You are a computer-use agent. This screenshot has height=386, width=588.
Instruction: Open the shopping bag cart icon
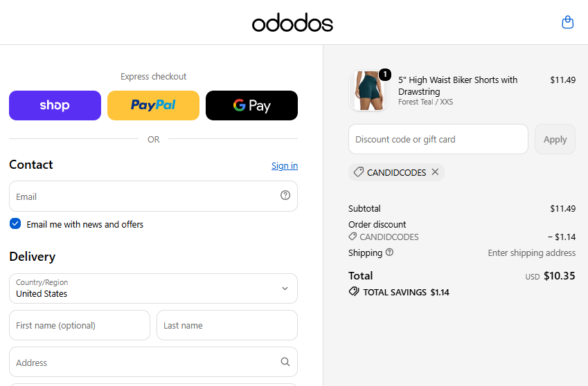(x=567, y=22)
